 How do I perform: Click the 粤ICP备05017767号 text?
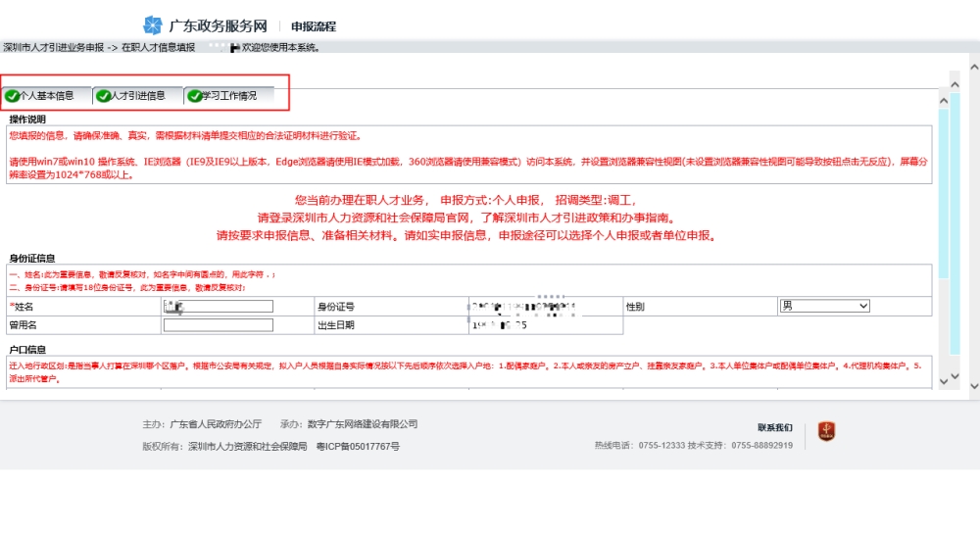358,446
